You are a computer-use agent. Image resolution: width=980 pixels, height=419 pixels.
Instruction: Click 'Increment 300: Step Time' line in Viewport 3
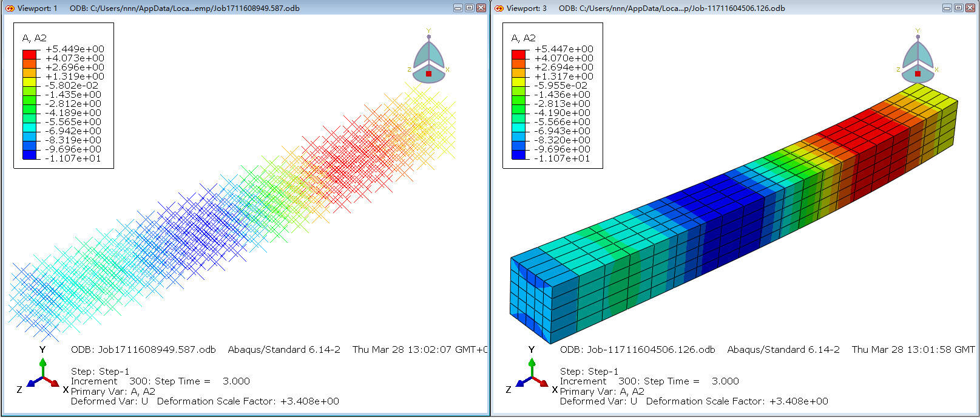(649, 381)
